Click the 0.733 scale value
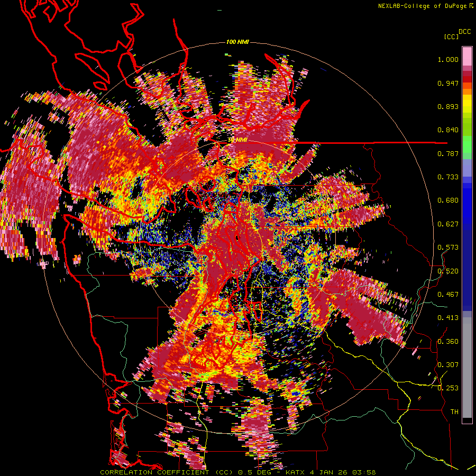Image resolution: width=476 pixels, height=476 pixels. coord(448,177)
